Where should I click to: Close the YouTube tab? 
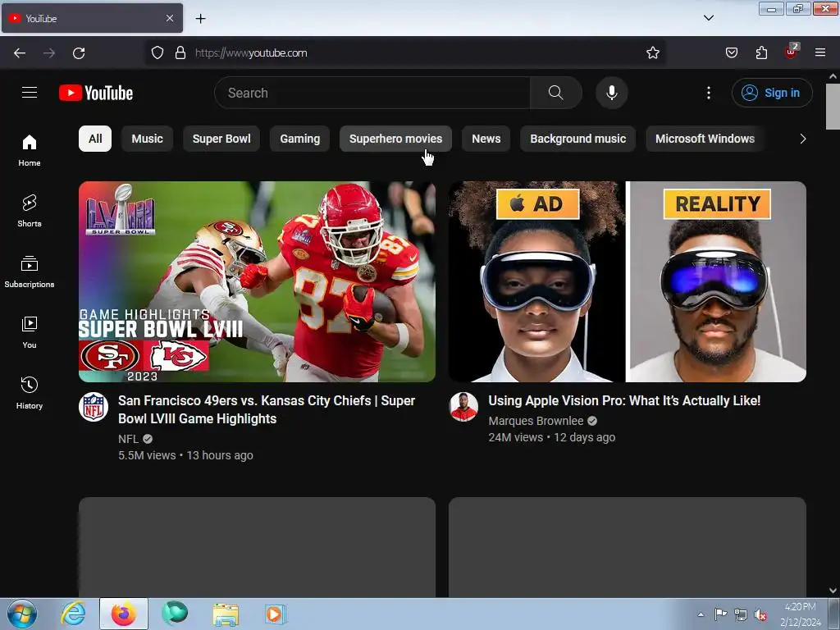click(169, 18)
